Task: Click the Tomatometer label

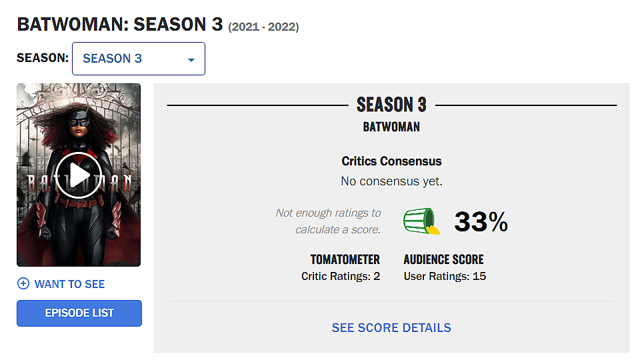Action: (x=345, y=259)
